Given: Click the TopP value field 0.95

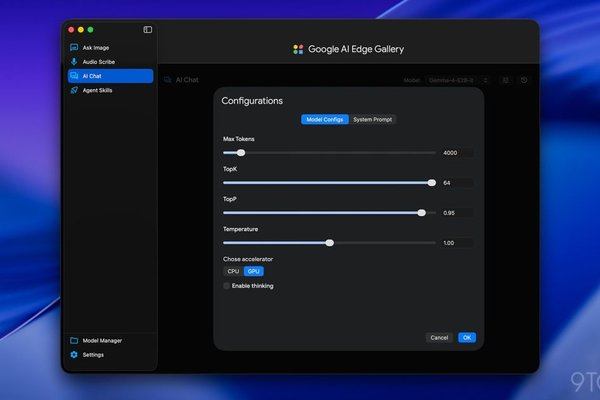Looking at the screenshot, I should click(x=457, y=213).
